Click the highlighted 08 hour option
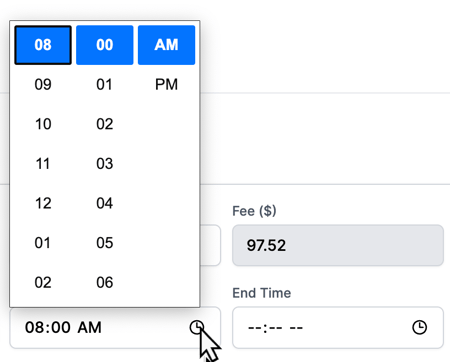450x362 pixels. pos(43,45)
